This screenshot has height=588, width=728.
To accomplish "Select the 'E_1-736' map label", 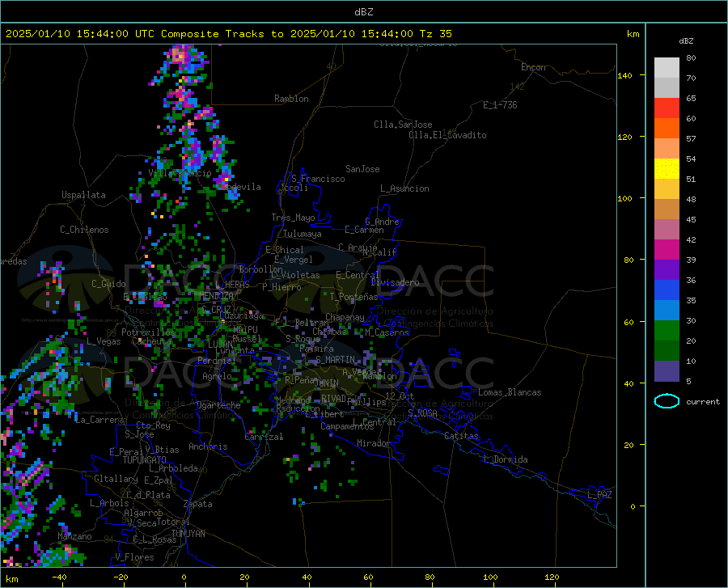I will point(500,105).
